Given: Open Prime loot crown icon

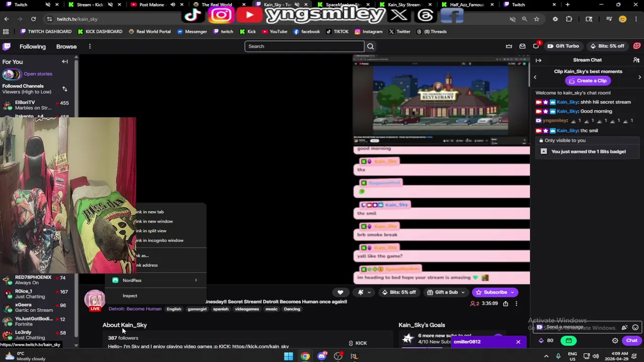Looking at the screenshot, I should pyautogui.click(x=509, y=46).
